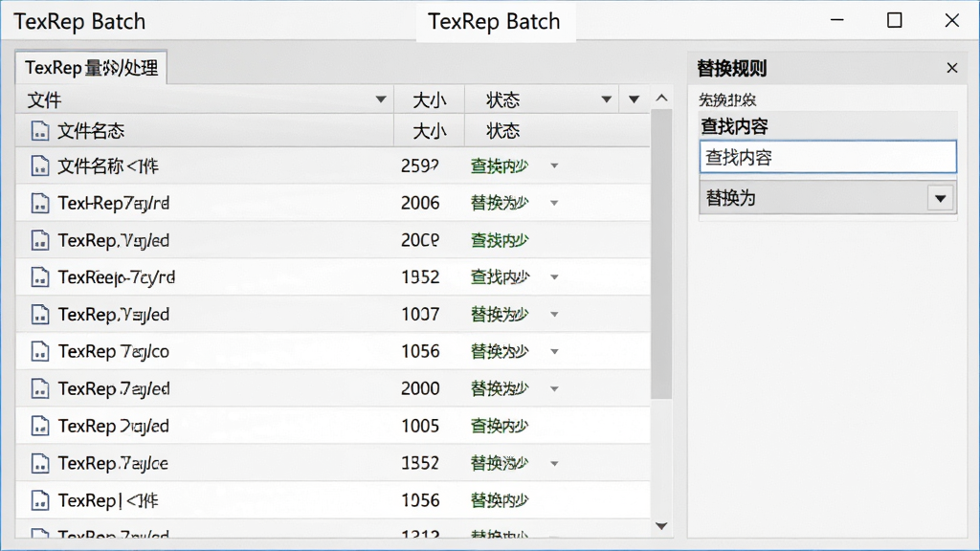Click the 替换为 combo field
This screenshot has height=551, width=980.
pyautogui.click(x=828, y=199)
